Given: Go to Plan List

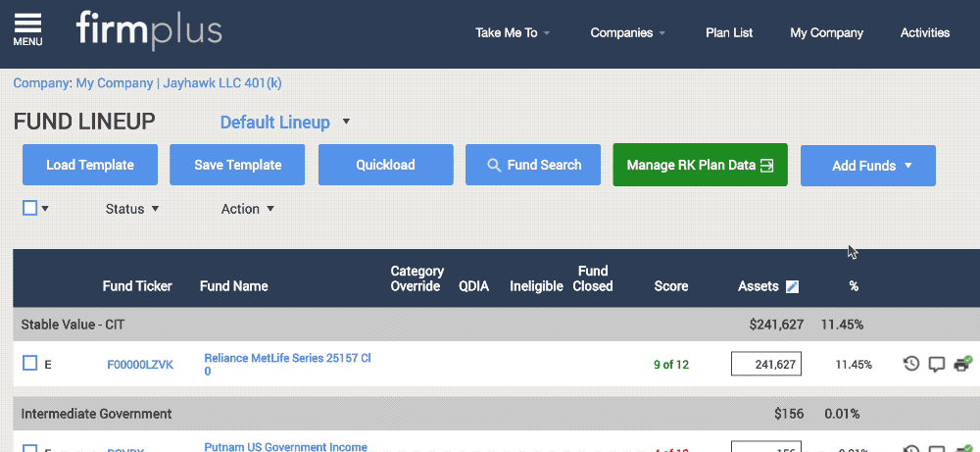Looking at the screenshot, I should coord(729,33).
